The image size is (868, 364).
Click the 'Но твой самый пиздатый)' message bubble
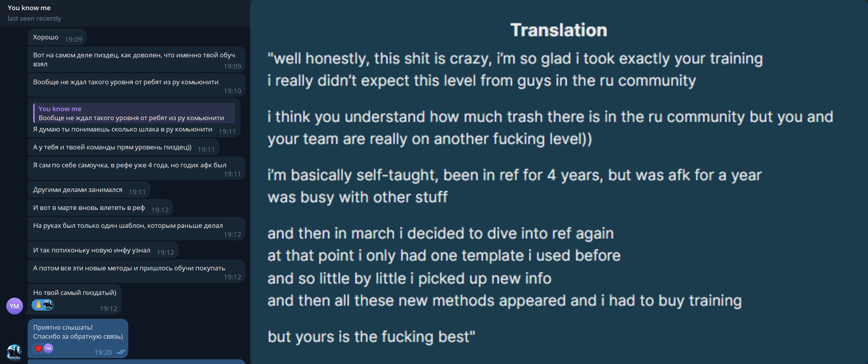(74, 293)
